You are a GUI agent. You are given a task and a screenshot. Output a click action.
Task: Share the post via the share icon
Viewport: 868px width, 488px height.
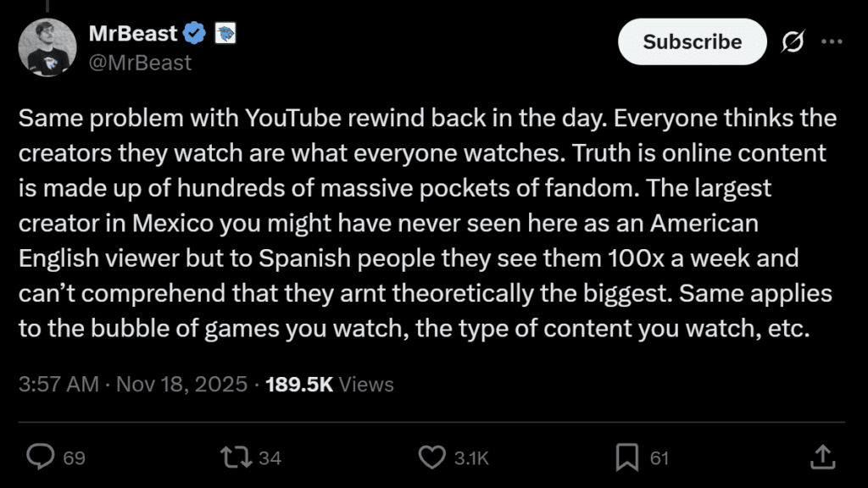tap(823, 457)
